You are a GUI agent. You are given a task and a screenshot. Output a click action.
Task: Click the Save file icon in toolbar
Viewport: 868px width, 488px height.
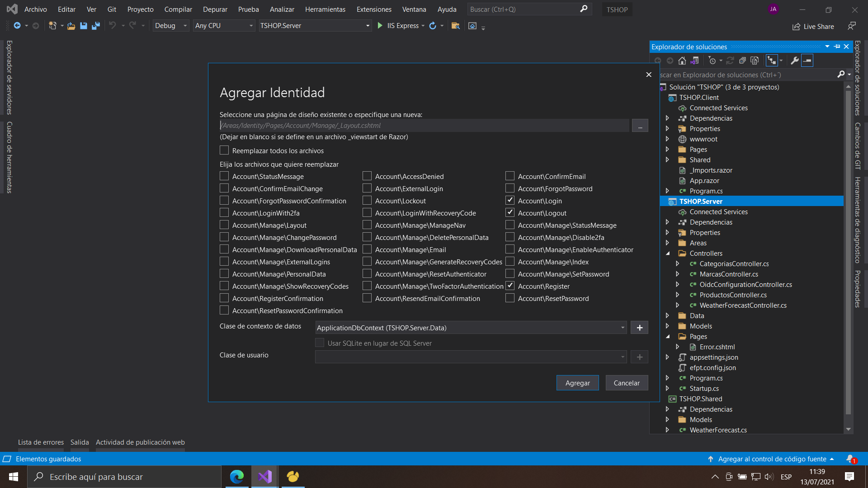84,26
